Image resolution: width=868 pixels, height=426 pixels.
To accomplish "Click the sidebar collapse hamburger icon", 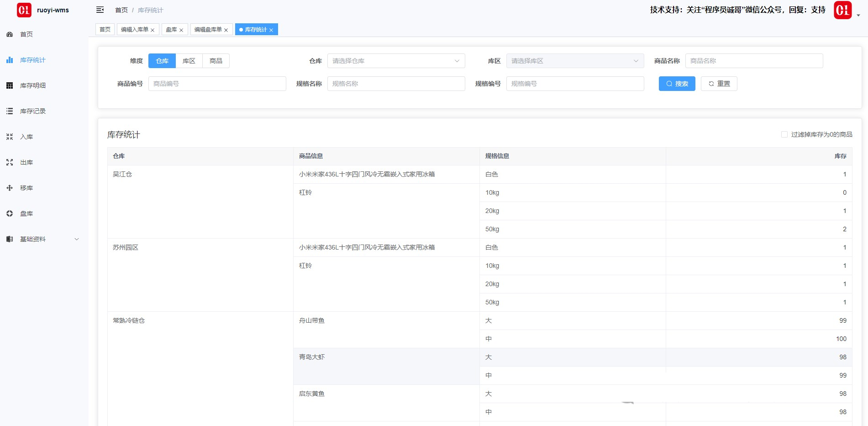I will coord(100,10).
